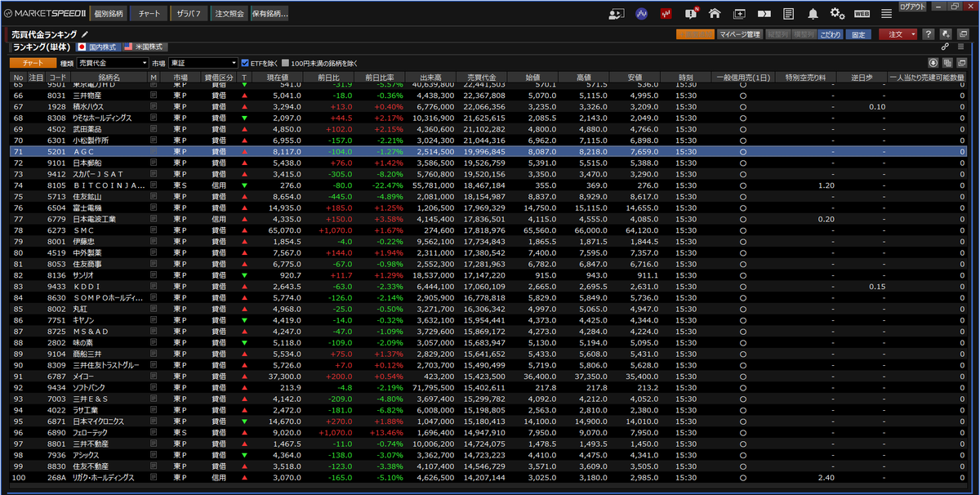Viewport: 980px width, 495px height.
Task: Expand the 注文 dropdown arrow
Action: pos(913,34)
